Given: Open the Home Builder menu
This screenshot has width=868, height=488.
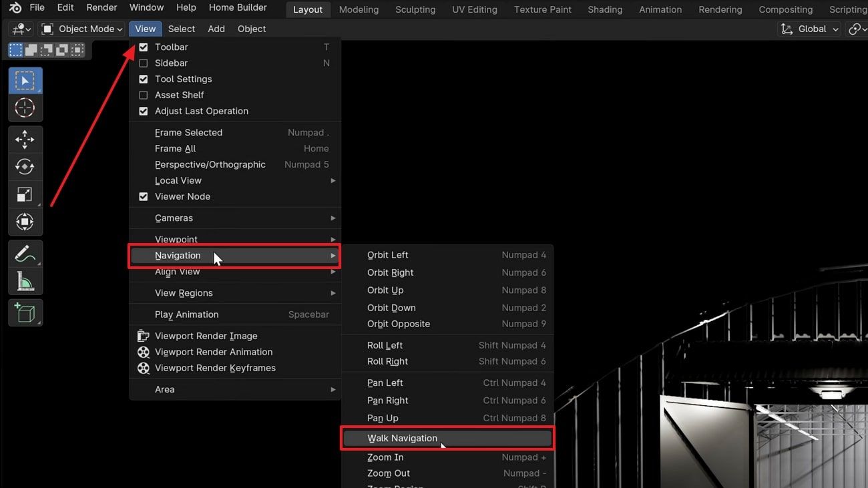Looking at the screenshot, I should coord(238,7).
